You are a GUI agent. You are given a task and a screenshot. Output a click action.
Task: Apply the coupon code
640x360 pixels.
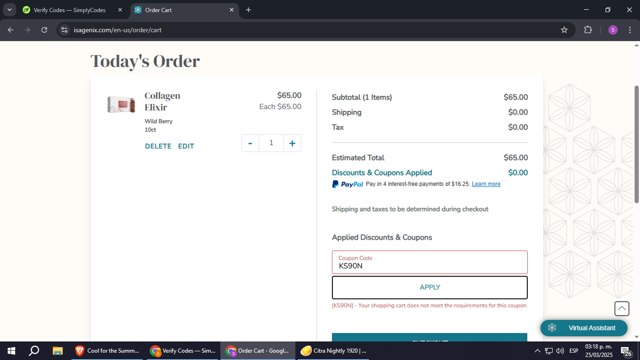(x=429, y=287)
